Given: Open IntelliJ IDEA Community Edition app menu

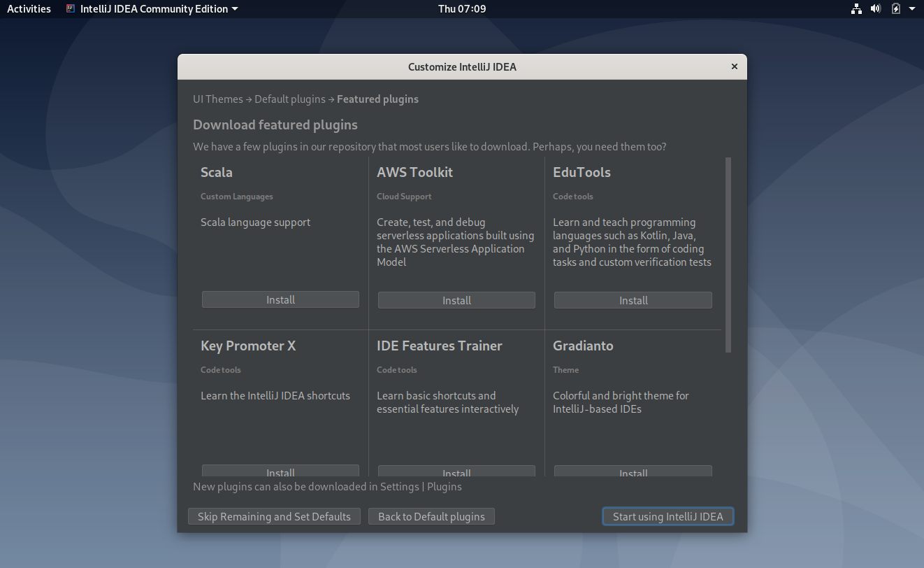Looking at the screenshot, I should 152,8.
